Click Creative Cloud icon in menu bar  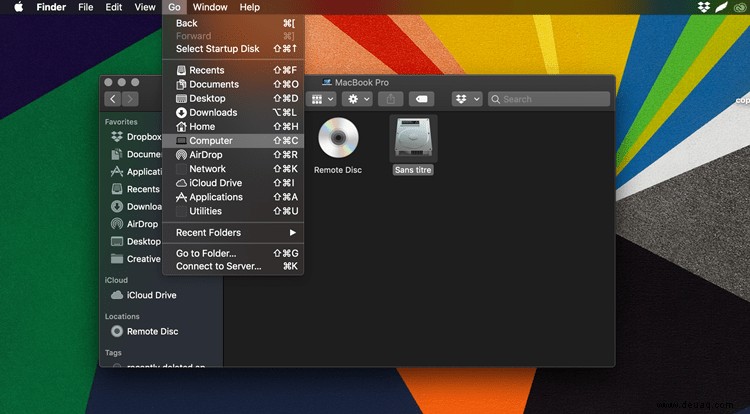740,7
